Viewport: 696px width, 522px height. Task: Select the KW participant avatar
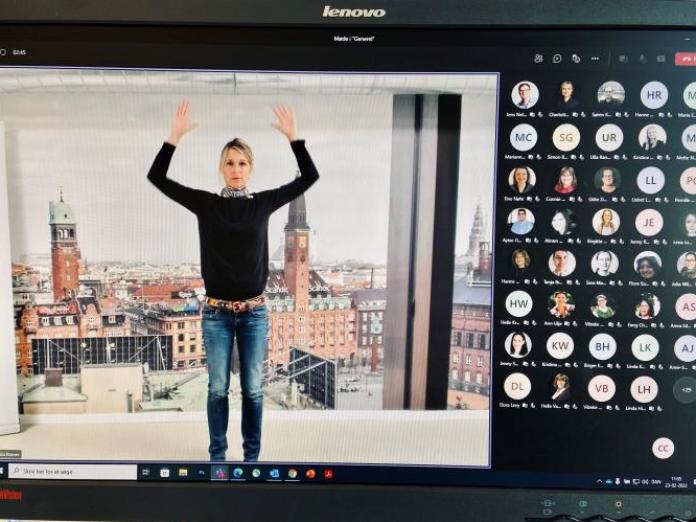point(560,346)
